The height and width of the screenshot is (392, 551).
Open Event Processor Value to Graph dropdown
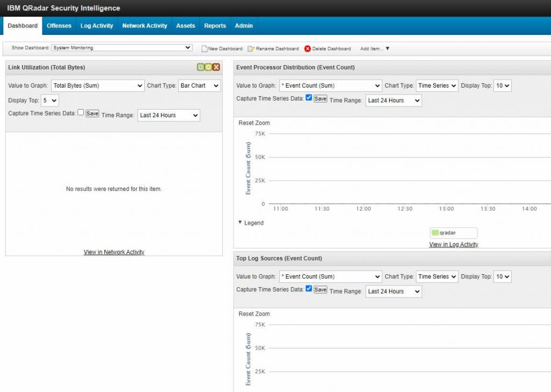(330, 85)
